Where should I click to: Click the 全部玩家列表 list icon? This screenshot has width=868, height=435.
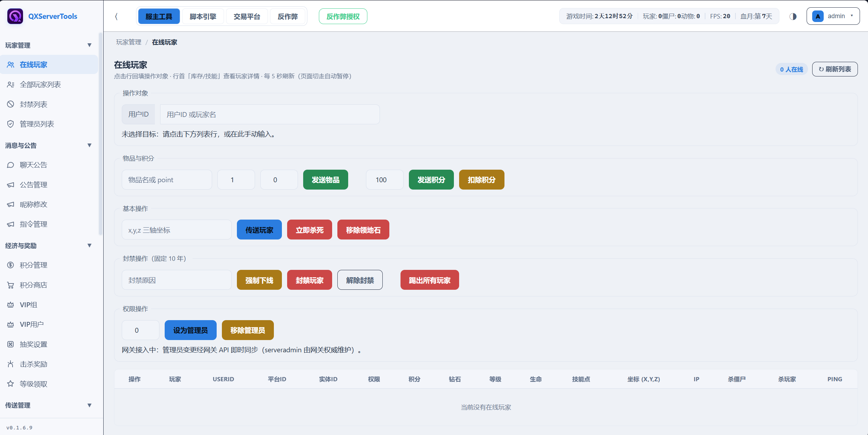click(10, 84)
